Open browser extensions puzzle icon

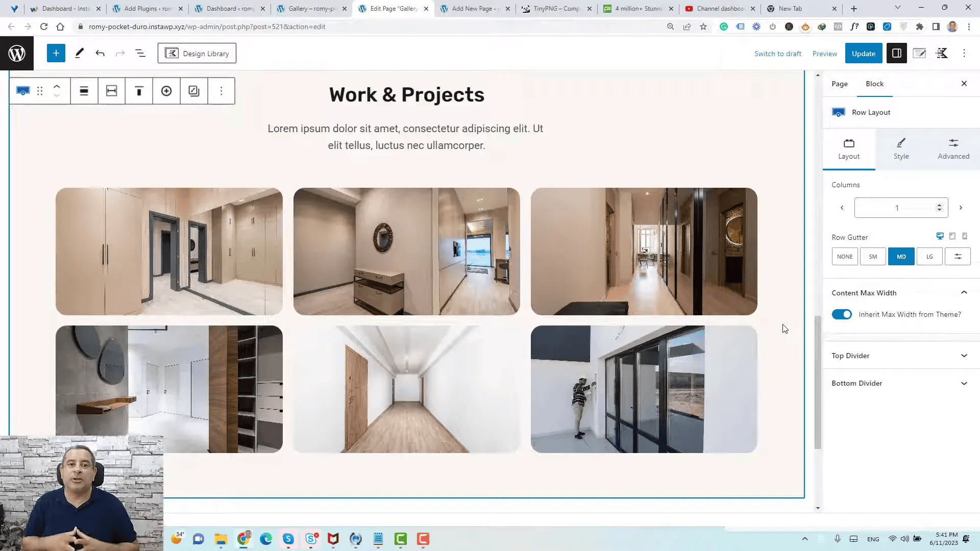(920, 27)
